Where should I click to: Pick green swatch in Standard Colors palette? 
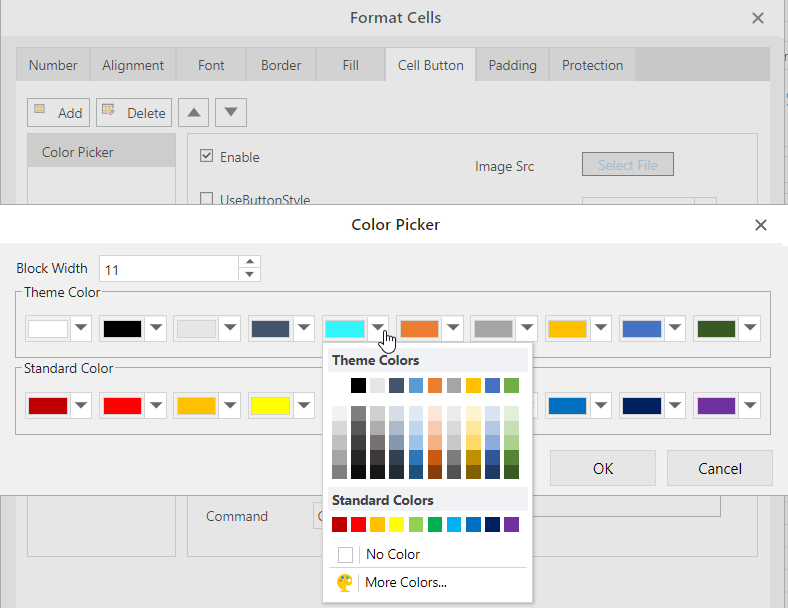(x=435, y=524)
